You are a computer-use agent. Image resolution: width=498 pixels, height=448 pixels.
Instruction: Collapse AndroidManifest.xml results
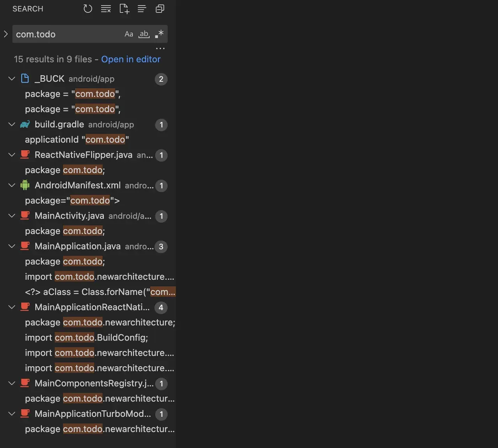point(12,185)
